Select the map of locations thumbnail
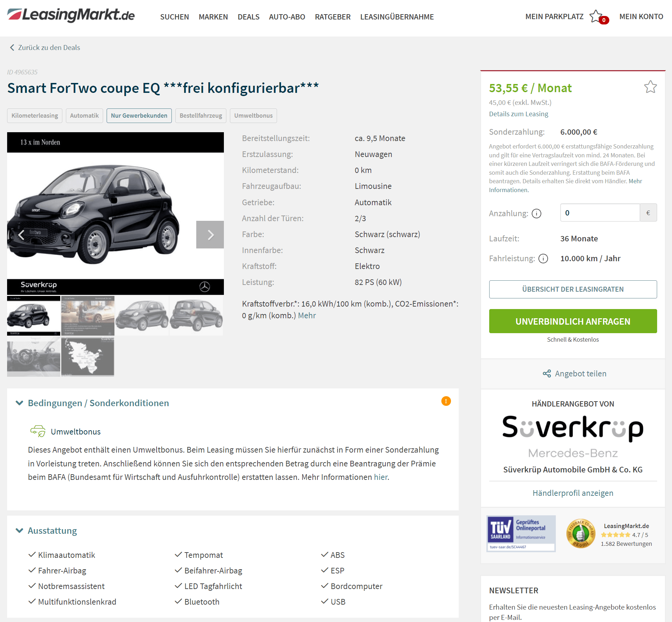 [x=88, y=357]
